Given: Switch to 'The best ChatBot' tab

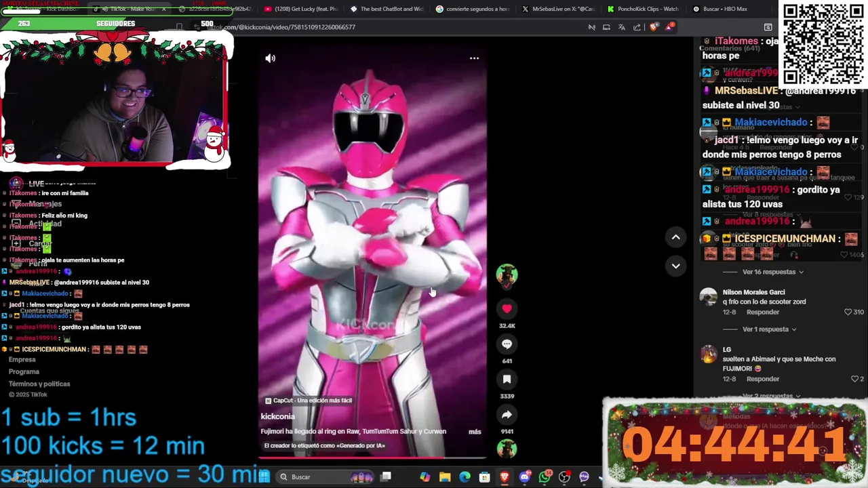Looking at the screenshot, I should coord(387,9).
